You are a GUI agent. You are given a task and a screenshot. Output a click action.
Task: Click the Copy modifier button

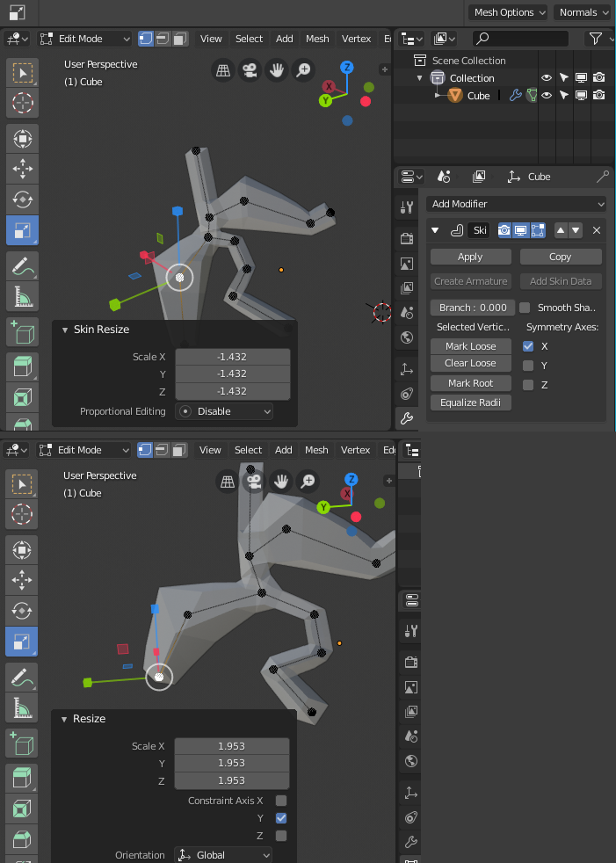coord(561,257)
